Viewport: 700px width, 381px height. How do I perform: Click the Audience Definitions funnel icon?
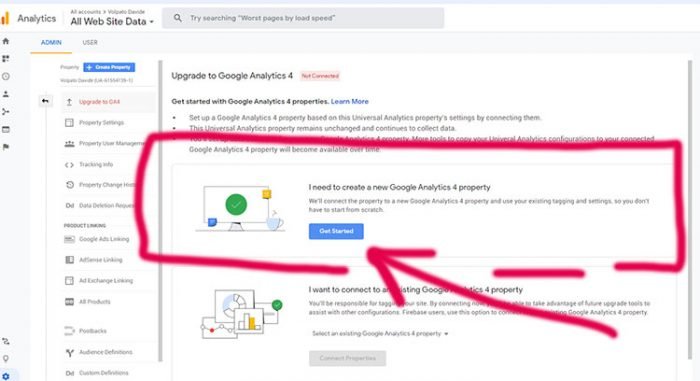(x=70, y=352)
